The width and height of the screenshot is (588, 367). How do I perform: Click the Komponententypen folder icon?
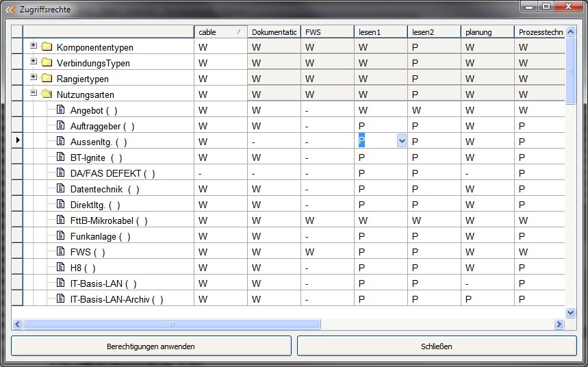[47, 47]
